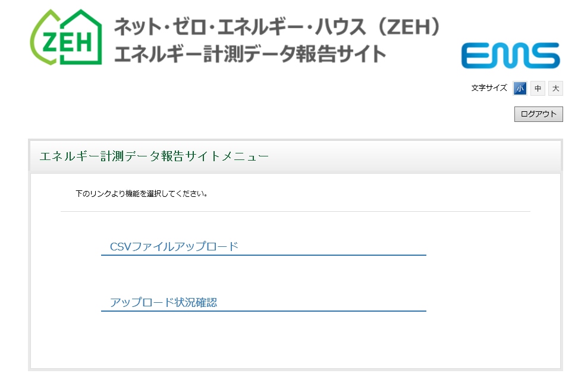Click the gray divider line under the instructions
This screenshot has width=578, height=392.
pyautogui.click(x=296, y=212)
